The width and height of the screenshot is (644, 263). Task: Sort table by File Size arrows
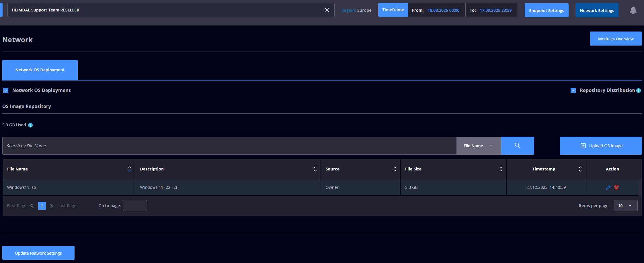pyautogui.click(x=501, y=169)
